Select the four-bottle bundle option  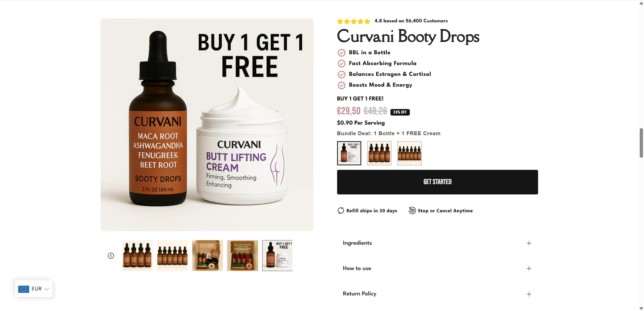(379, 153)
